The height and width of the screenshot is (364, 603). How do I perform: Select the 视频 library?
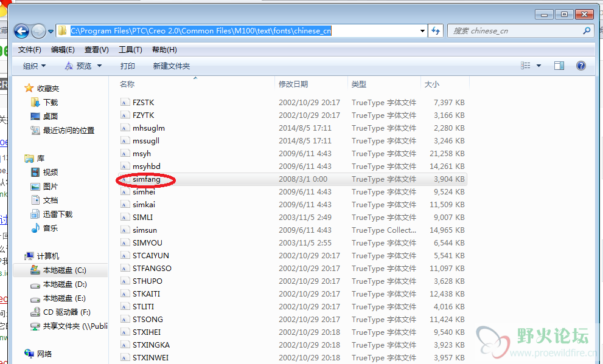pyautogui.click(x=51, y=172)
